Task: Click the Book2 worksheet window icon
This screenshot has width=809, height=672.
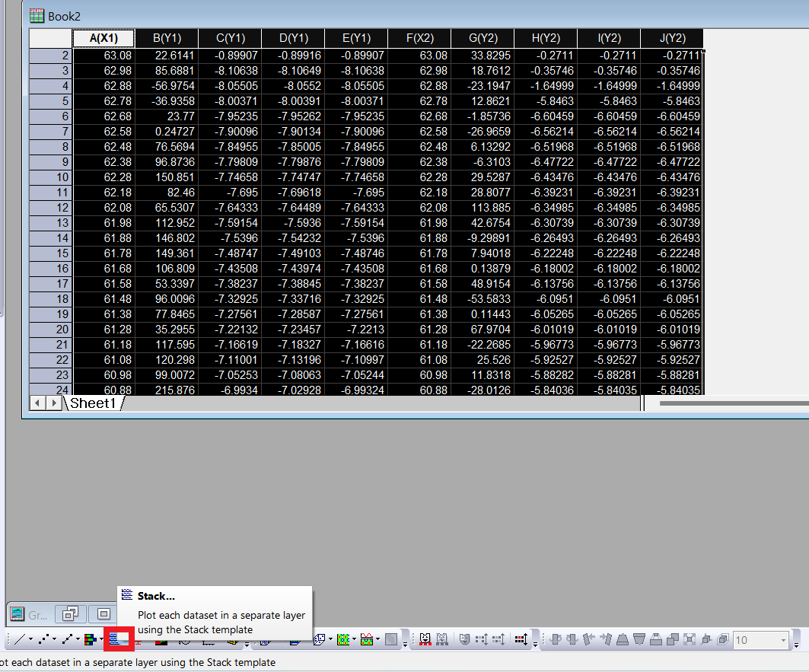Action: point(37,16)
